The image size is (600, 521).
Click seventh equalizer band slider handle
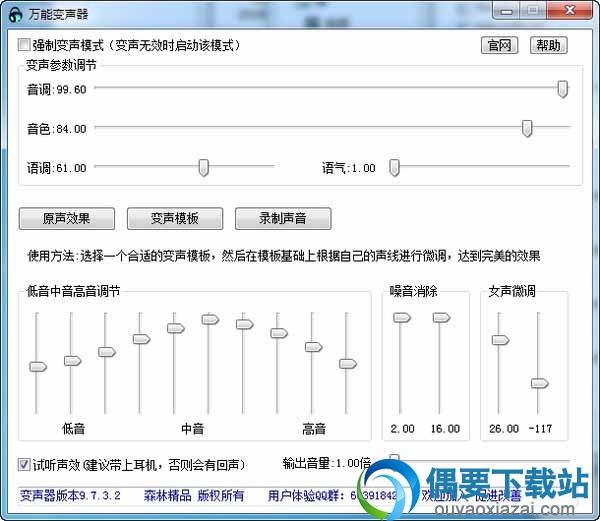pos(245,324)
